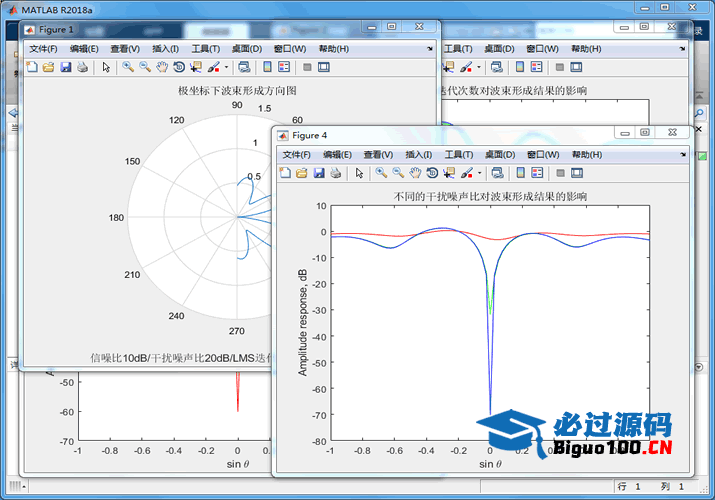The image size is (715, 500).
Task: Open 文件(F) menu in Figure 4
Action: point(296,155)
